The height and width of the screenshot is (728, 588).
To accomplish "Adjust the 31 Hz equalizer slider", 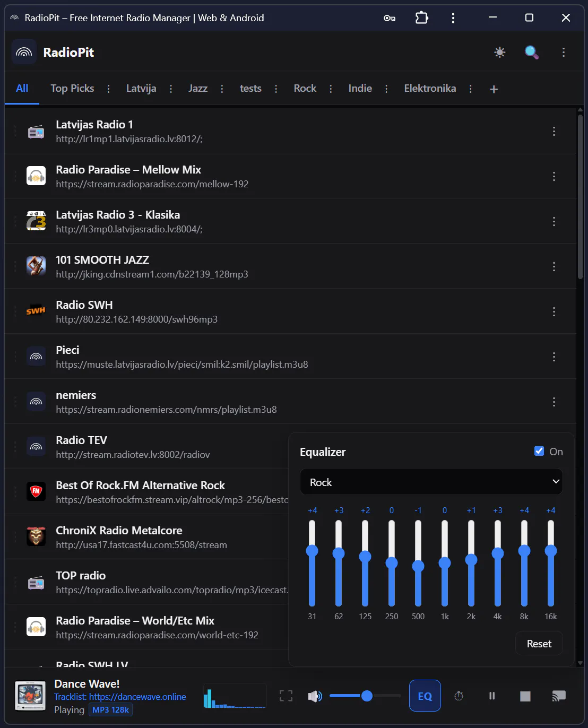I will tap(312, 563).
